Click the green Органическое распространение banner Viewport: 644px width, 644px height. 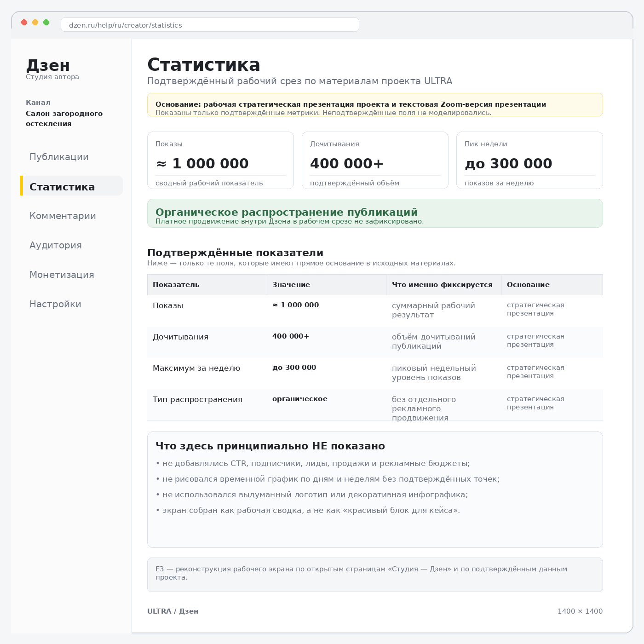click(x=375, y=213)
